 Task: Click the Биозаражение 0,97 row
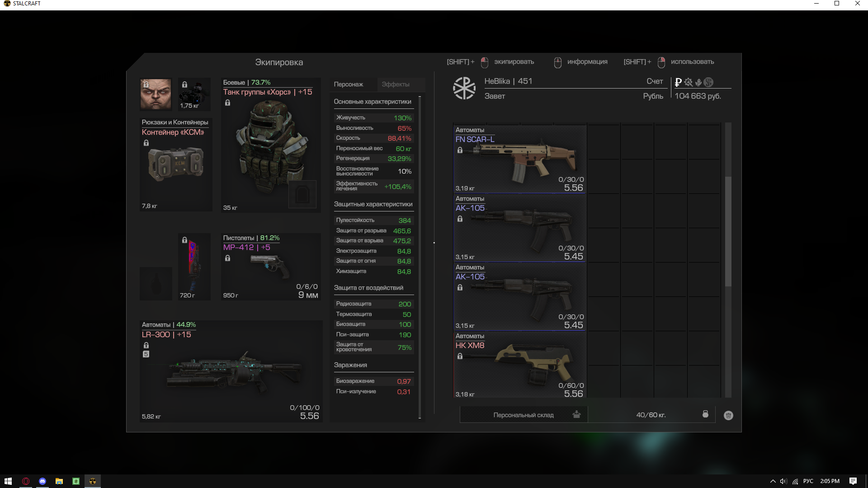click(x=374, y=381)
